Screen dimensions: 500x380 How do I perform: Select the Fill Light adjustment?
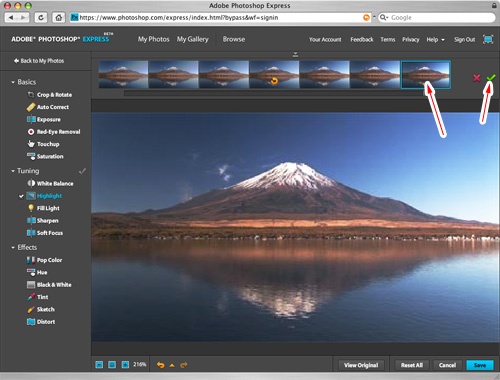(x=43, y=208)
